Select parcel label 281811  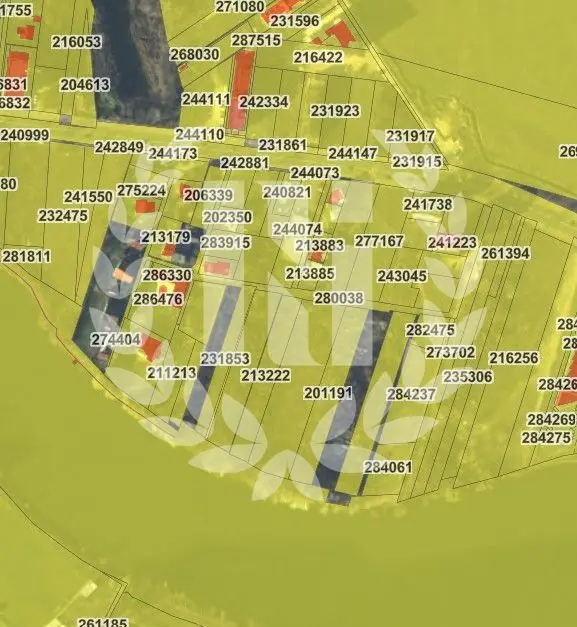pos(27,256)
